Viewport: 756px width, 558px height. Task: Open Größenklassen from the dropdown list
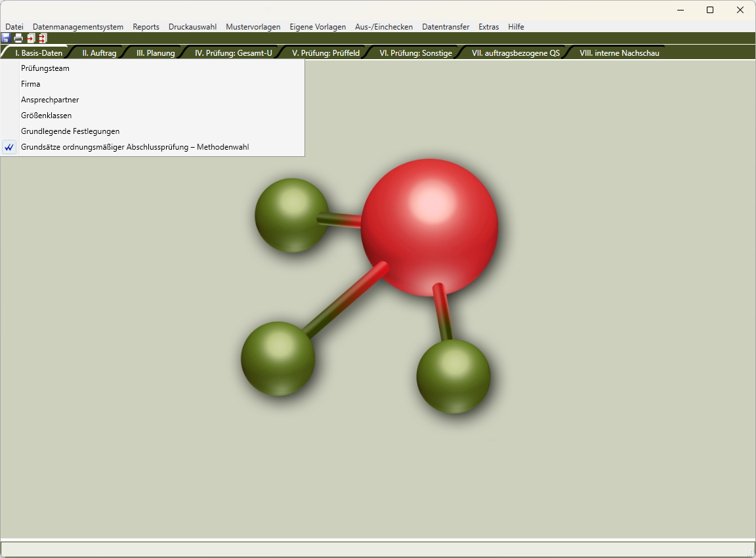[x=47, y=116]
